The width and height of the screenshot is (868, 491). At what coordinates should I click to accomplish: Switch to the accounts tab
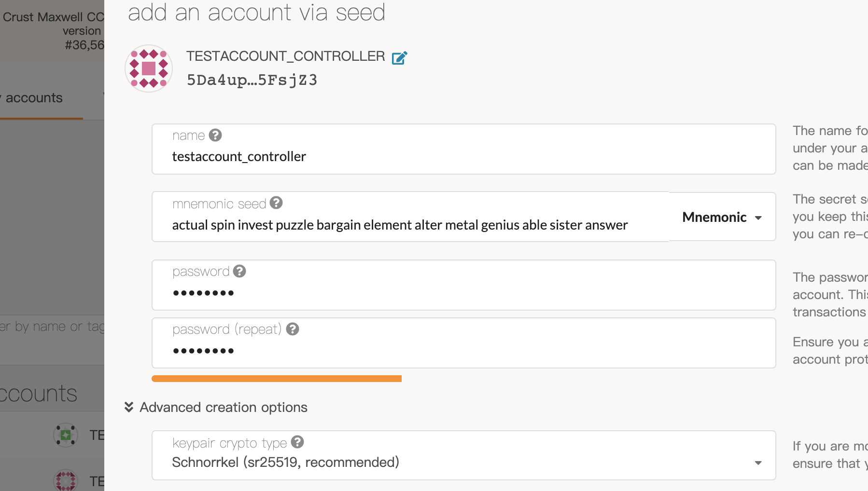[x=34, y=98]
